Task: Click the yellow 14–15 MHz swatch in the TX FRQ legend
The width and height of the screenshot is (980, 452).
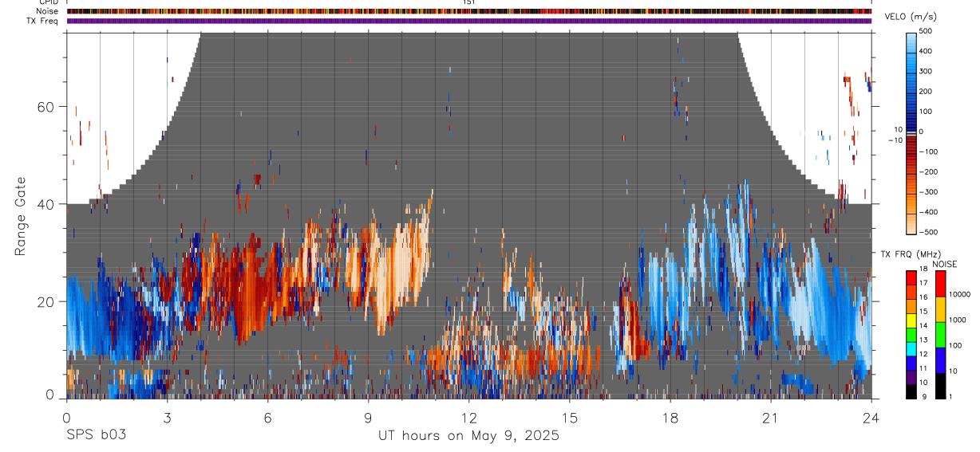Action: [x=912, y=320]
